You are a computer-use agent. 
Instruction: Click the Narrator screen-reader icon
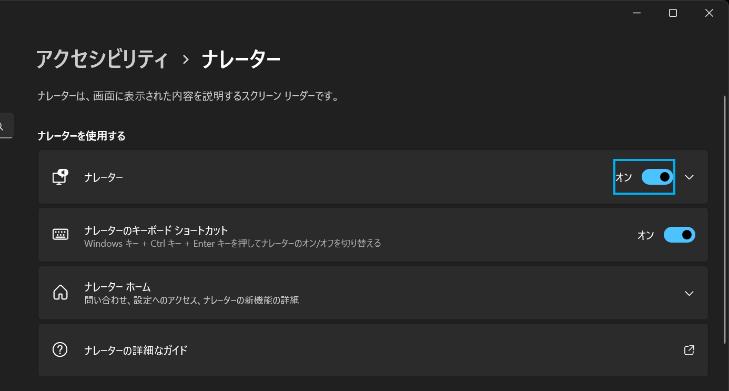tap(60, 177)
